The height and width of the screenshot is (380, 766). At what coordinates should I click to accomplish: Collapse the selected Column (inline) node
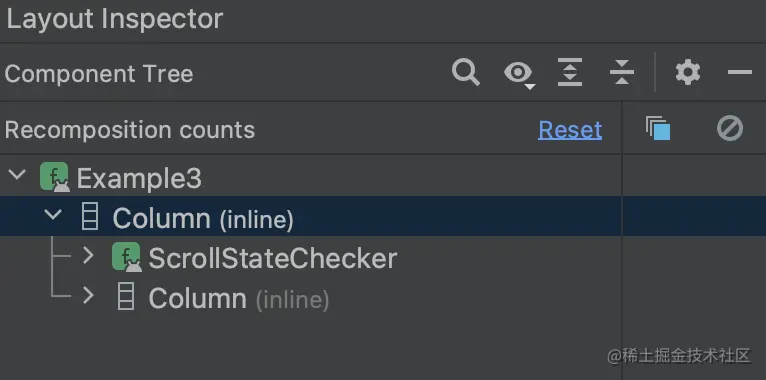click(x=53, y=214)
